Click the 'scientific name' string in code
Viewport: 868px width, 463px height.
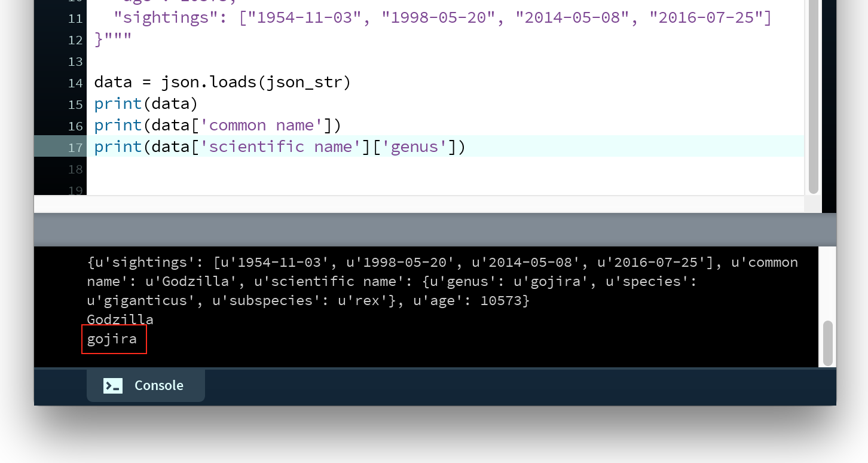point(279,147)
